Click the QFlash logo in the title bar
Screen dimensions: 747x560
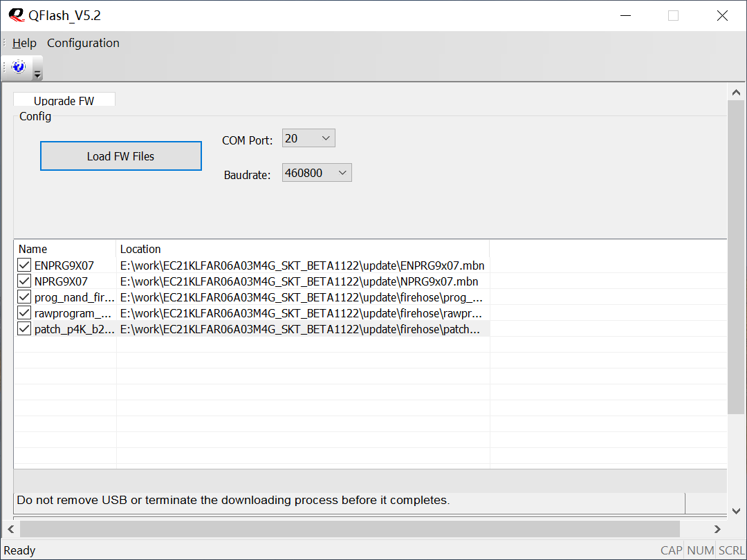pos(17,15)
